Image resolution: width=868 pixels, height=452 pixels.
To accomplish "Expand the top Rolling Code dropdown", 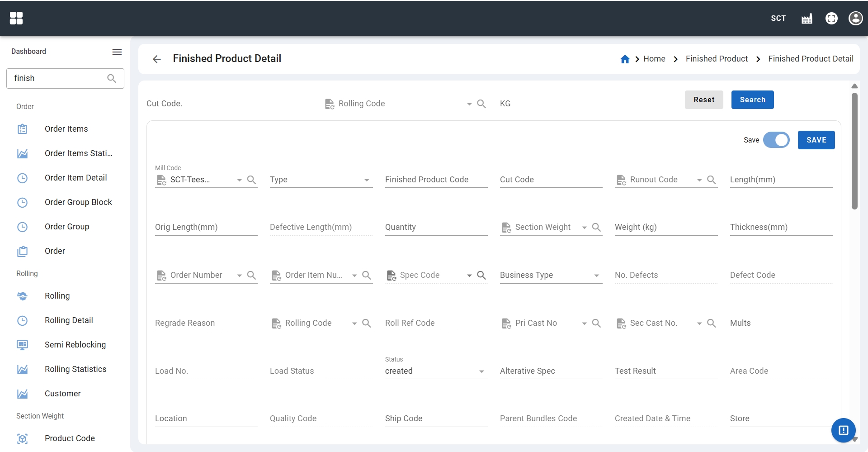I will click(x=469, y=104).
